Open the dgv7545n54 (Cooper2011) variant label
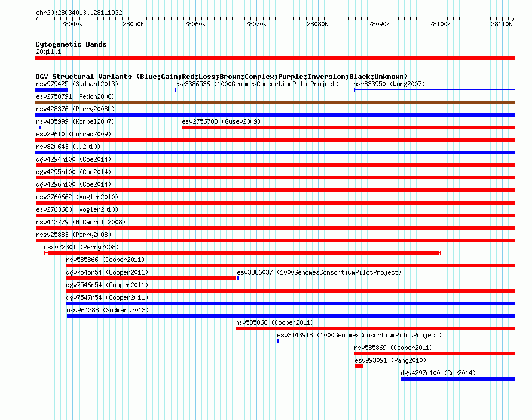Viewport: 532px width, 420px height. (107, 272)
